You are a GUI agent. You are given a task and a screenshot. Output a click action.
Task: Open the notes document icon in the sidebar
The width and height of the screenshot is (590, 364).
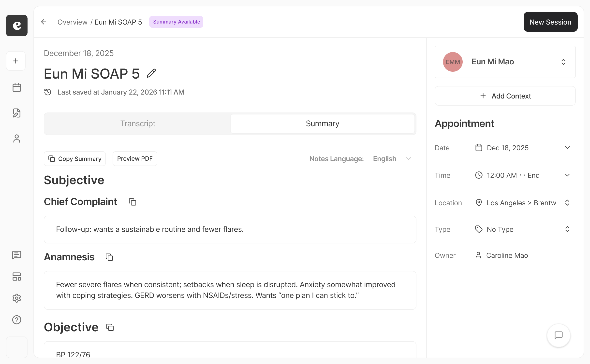(17, 113)
